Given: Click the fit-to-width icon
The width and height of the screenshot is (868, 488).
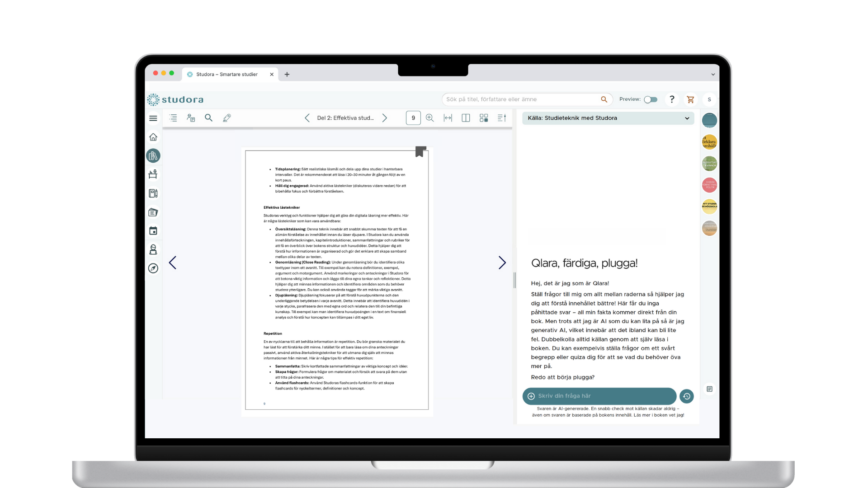Looking at the screenshot, I should (448, 118).
